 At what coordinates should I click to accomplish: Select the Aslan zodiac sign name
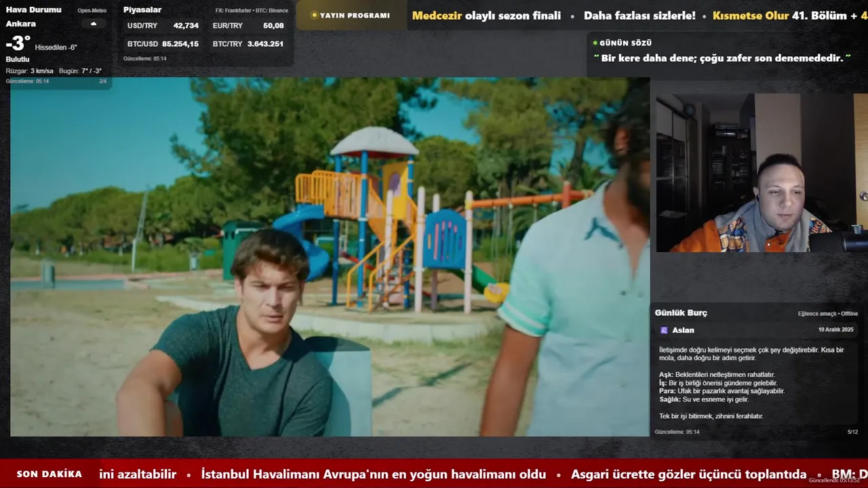pyautogui.click(x=683, y=330)
